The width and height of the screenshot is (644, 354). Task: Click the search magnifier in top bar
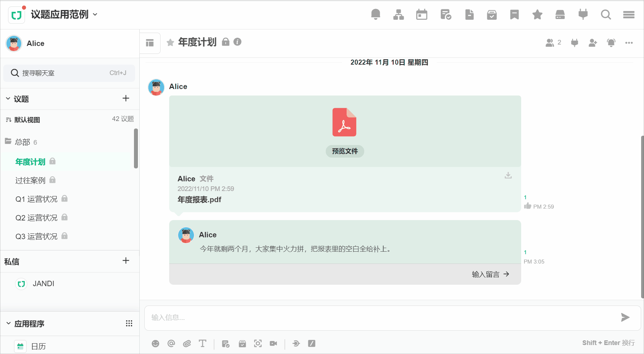(606, 14)
